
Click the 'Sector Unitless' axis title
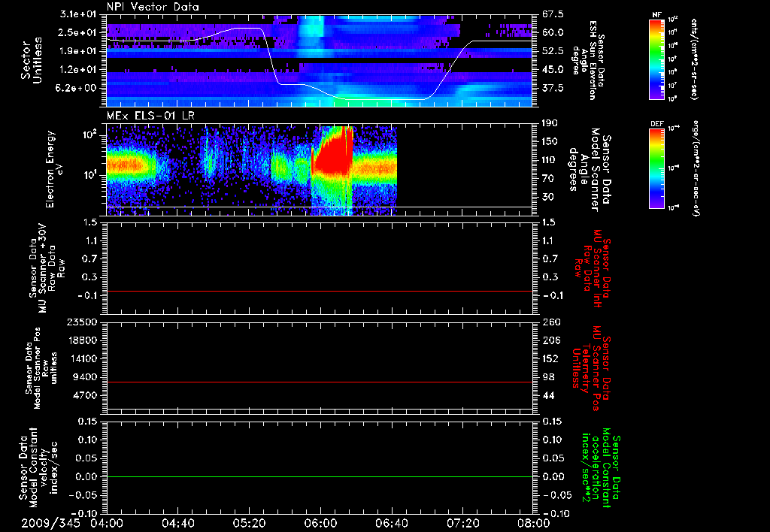point(32,60)
